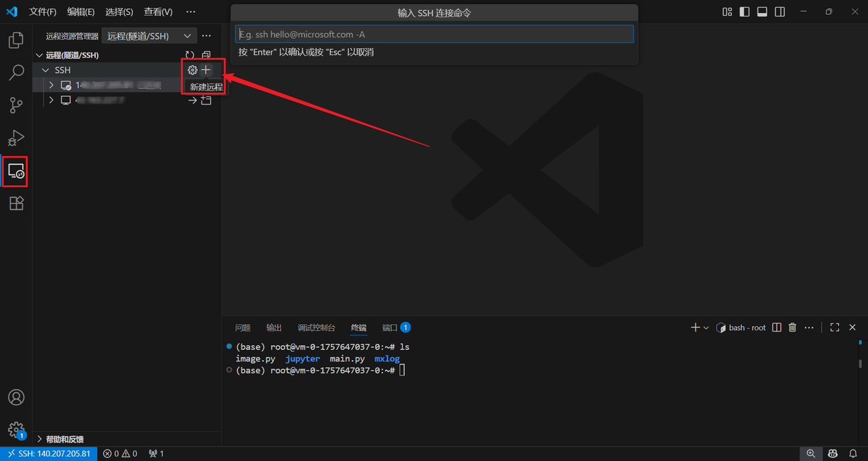This screenshot has width=868, height=461.
Task: Collapse the SSH tree node
Action: click(46, 70)
